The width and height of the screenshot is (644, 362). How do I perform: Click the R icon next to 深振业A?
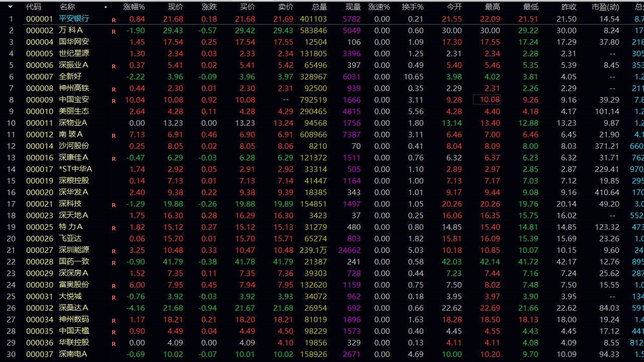pyautogui.click(x=114, y=66)
